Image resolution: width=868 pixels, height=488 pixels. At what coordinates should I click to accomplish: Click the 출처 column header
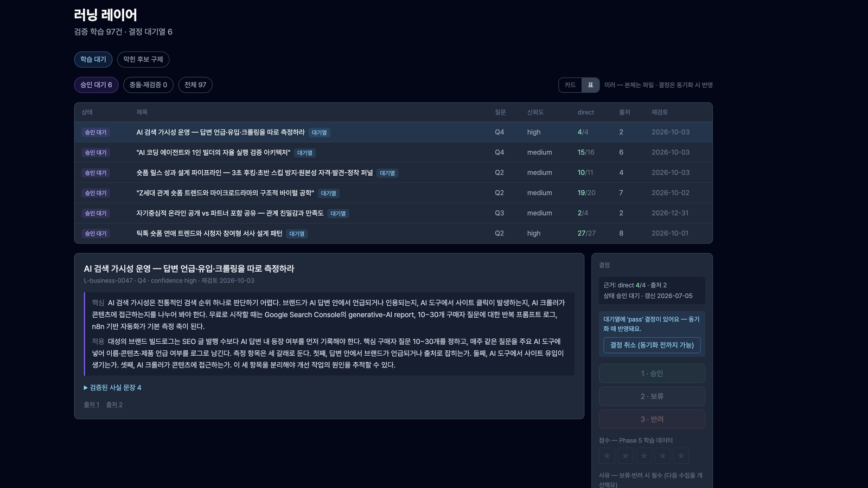(x=624, y=112)
